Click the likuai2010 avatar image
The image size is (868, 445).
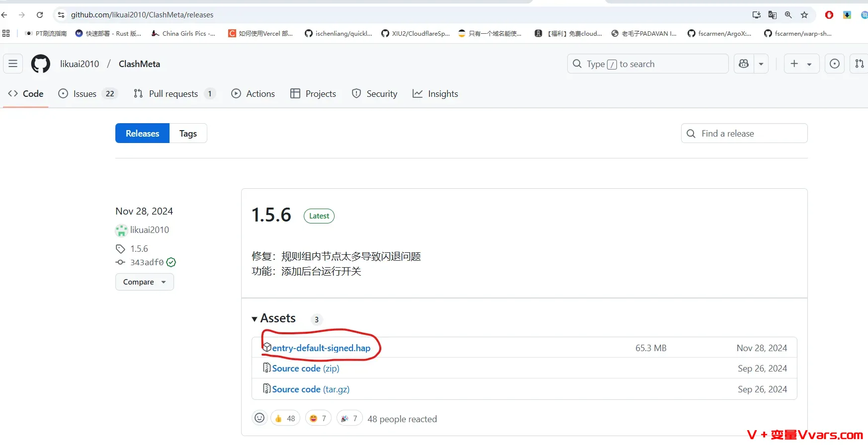click(x=121, y=230)
